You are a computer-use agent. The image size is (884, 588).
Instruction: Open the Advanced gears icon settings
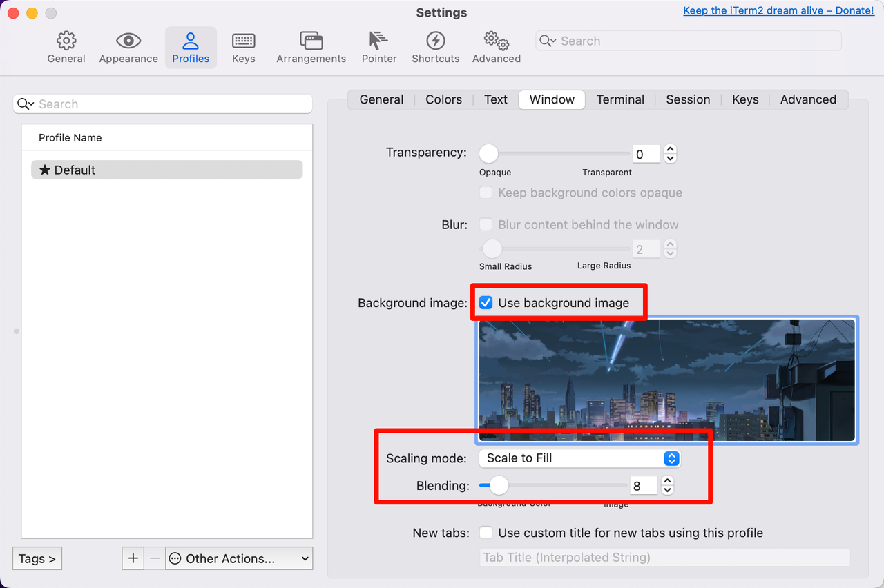tap(496, 41)
